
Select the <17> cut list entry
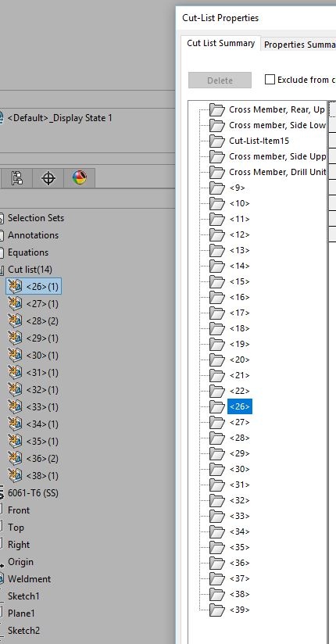pyautogui.click(x=239, y=313)
